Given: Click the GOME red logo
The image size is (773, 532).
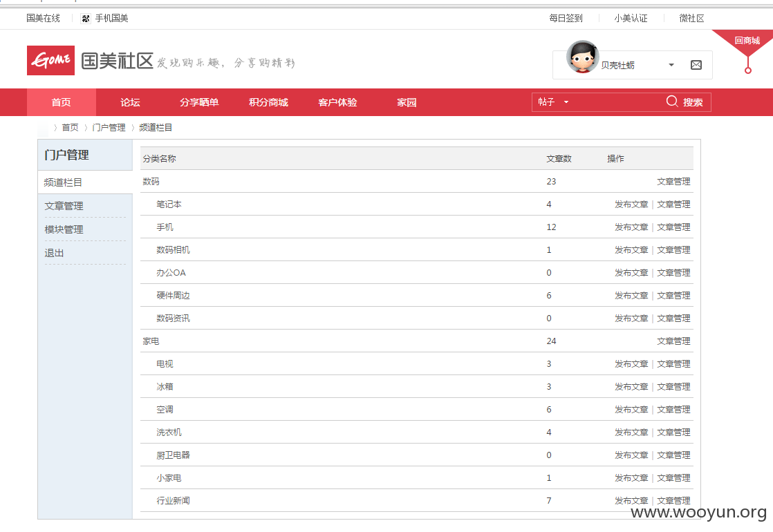Looking at the screenshot, I should pyautogui.click(x=50, y=61).
